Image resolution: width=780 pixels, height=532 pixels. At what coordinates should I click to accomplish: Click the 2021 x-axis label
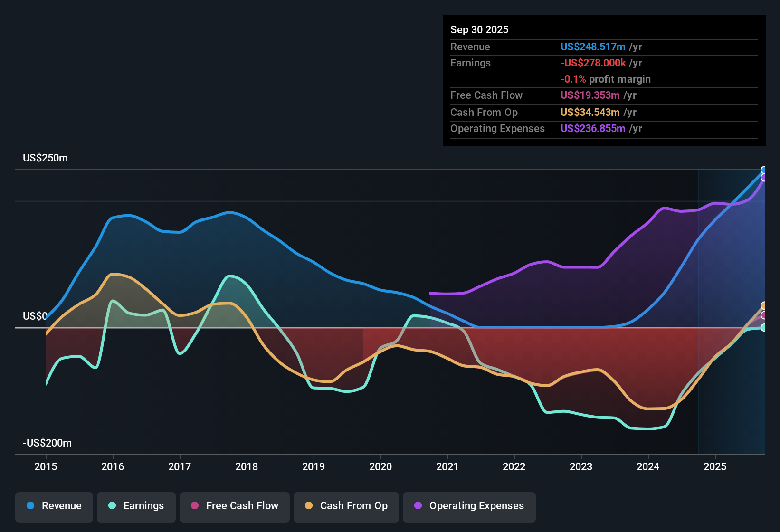coord(447,467)
